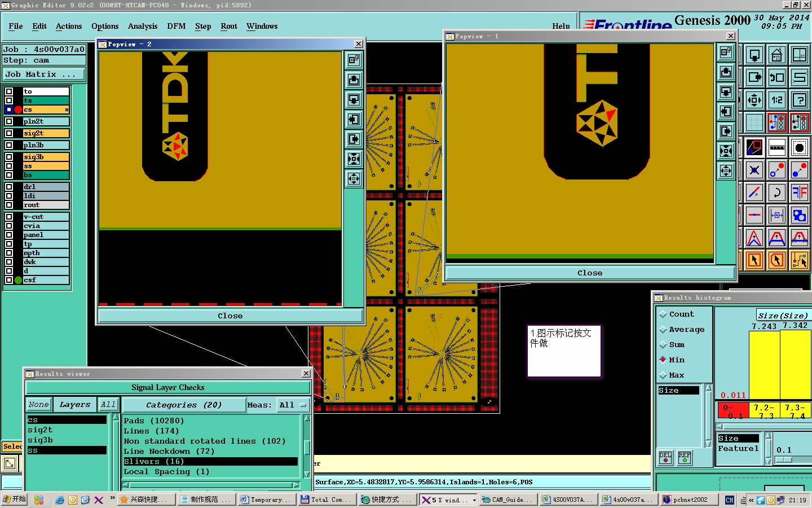Open the Actions menu
This screenshot has width=812, height=508.
pyautogui.click(x=69, y=26)
